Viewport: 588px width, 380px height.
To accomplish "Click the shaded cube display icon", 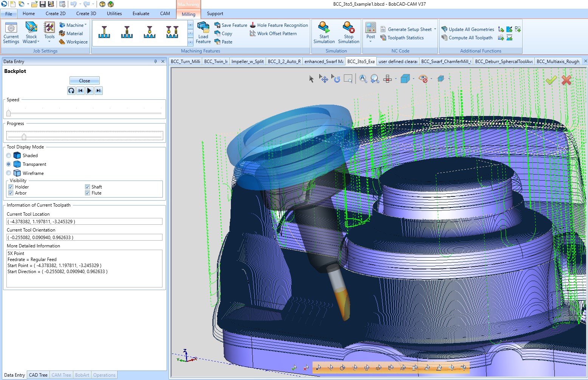I will pyautogui.click(x=405, y=79).
